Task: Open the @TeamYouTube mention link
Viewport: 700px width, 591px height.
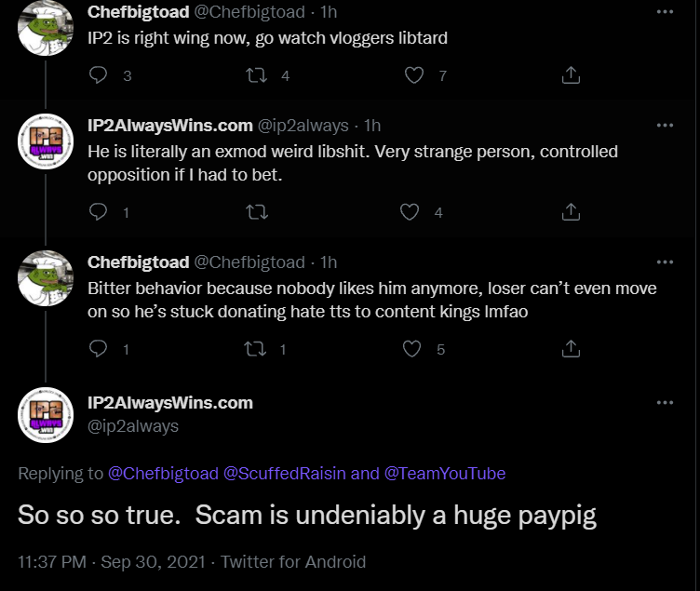Action: [445, 473]
